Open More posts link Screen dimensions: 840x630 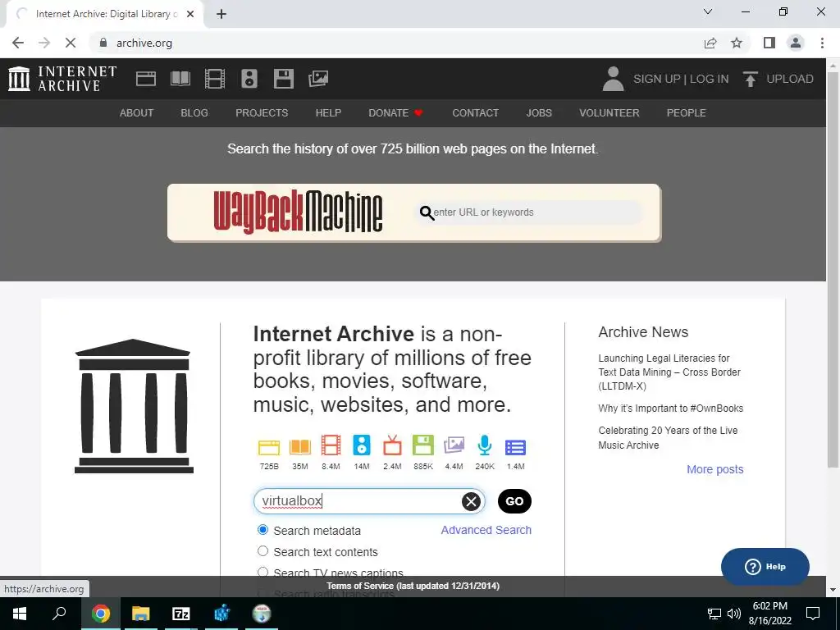pos(715,469)
